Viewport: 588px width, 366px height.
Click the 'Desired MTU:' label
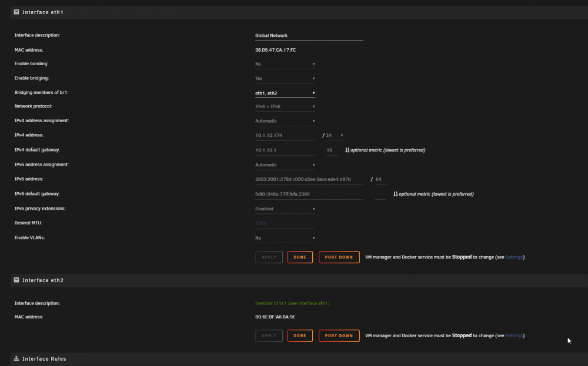click(28, 223)
